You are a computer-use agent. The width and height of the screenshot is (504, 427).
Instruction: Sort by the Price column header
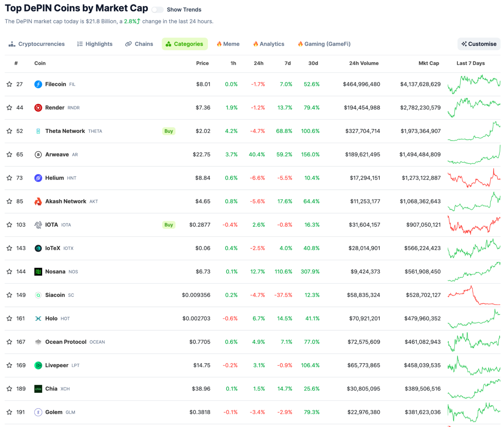click(202, 63)
